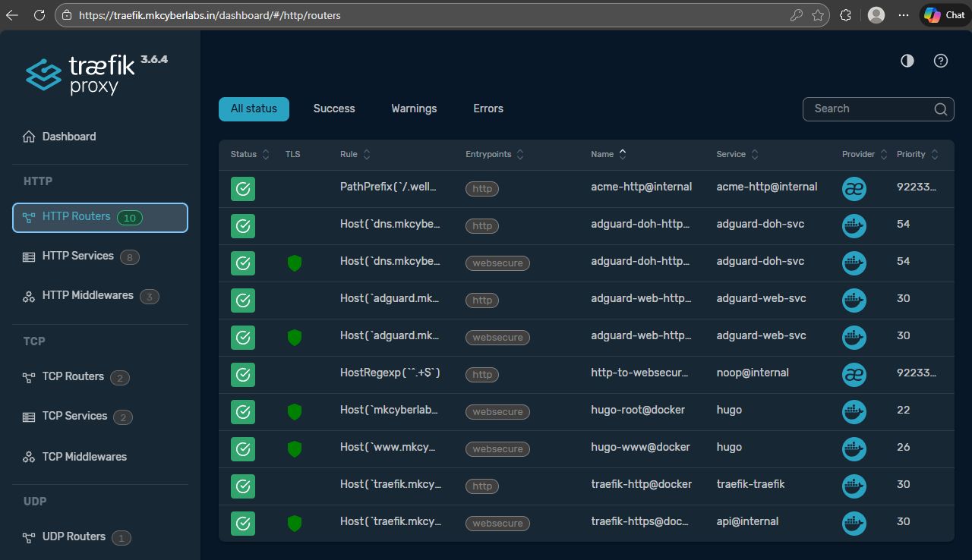This screenshot has height=560, width=972.
Task: Sort table by Service column
Action: point(738,154)
